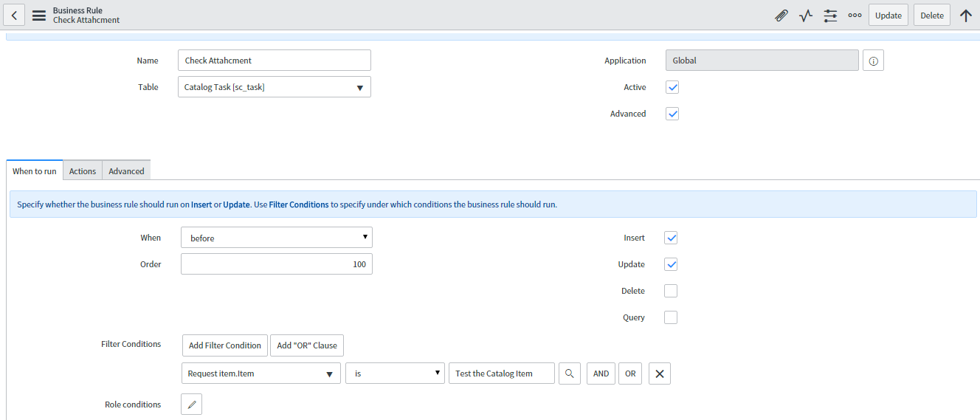Open attachments via the paperclip icon
The width and height of the screenshot is (980, 420).
pos(781,16)
